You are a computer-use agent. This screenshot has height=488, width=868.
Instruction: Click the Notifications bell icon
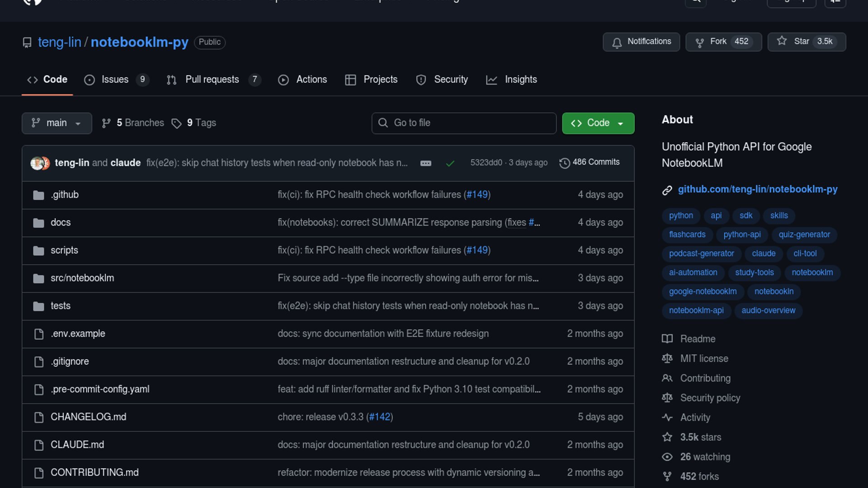pos(617,42)
